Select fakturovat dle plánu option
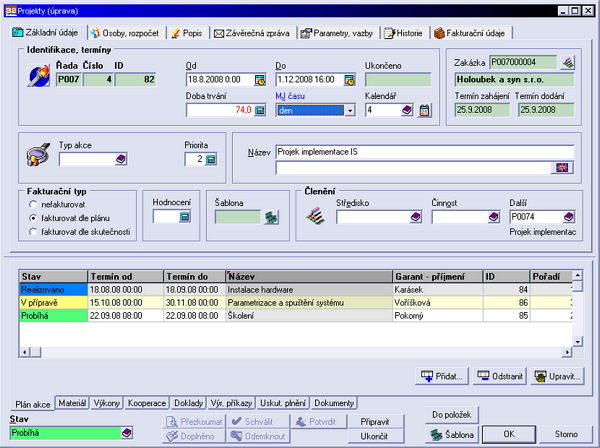The width and height of the screenshot is (600, 448). coord(33,218)
